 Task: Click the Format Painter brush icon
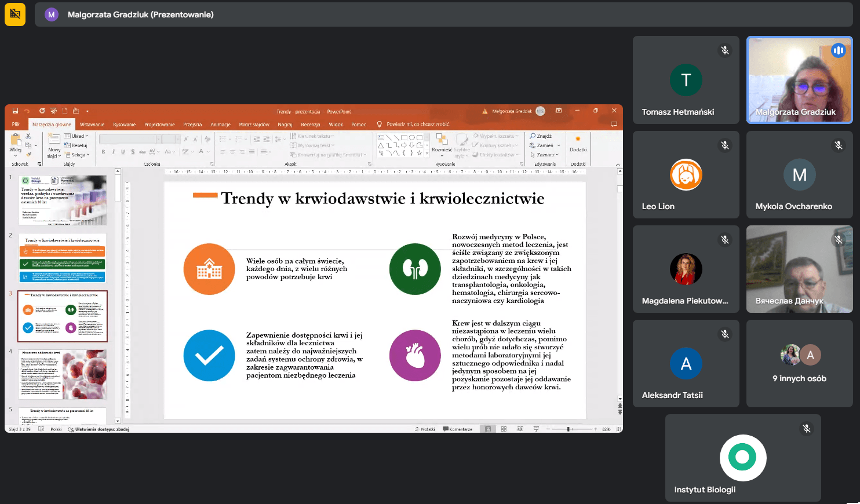tap(28, 154)
